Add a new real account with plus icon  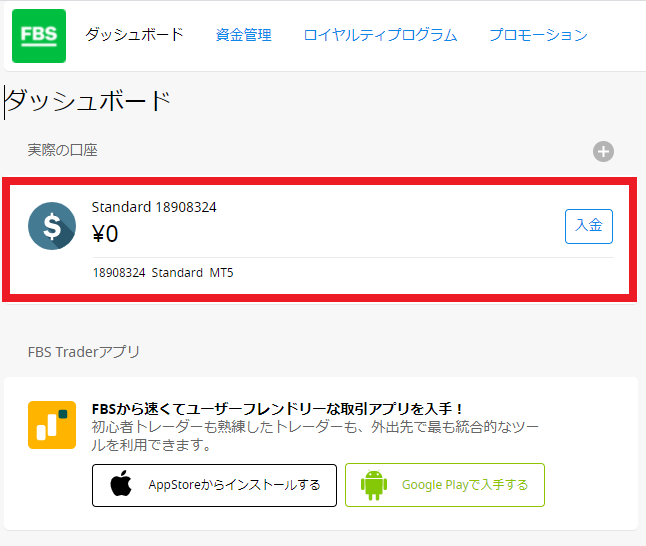point(603,152)
